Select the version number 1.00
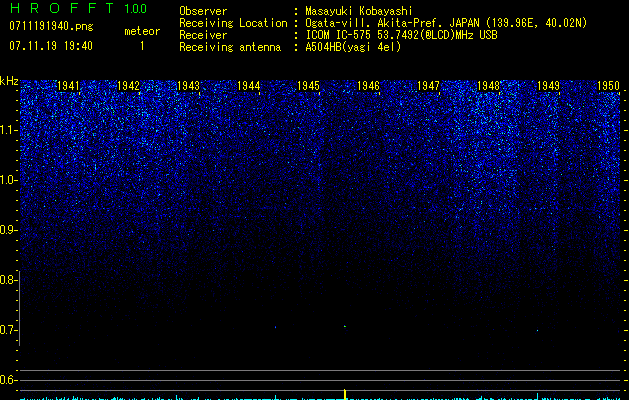The width and height of the screenshot is (629, 400). coord(136,9)
